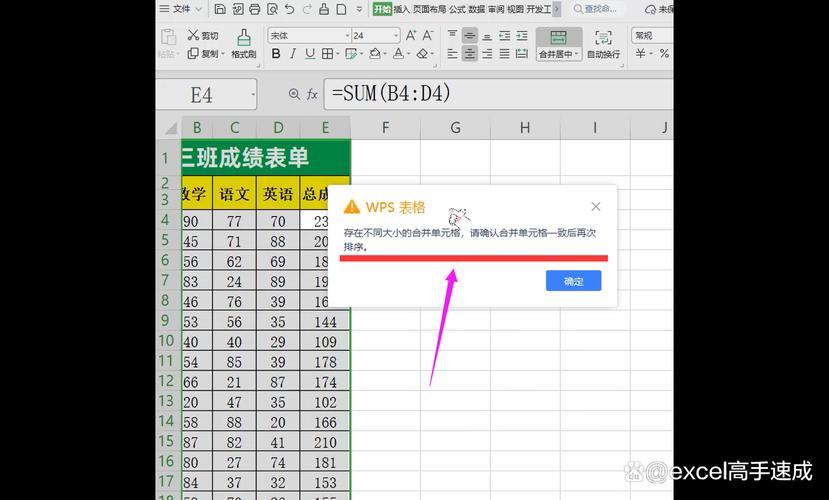This screenshot has width=829, height=500.
Task: Click the Wrap Text (自动换行) button
Action: click(x=603, y=43)
